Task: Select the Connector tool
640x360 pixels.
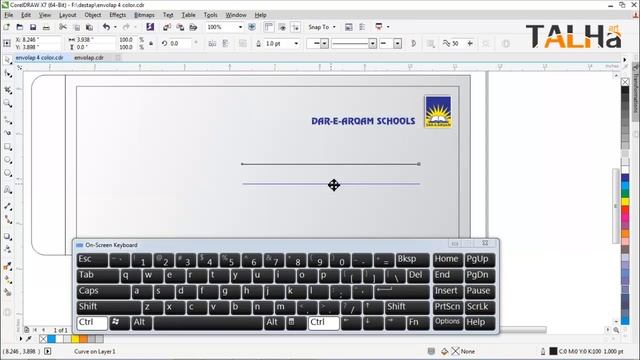Action: [8, 220]
